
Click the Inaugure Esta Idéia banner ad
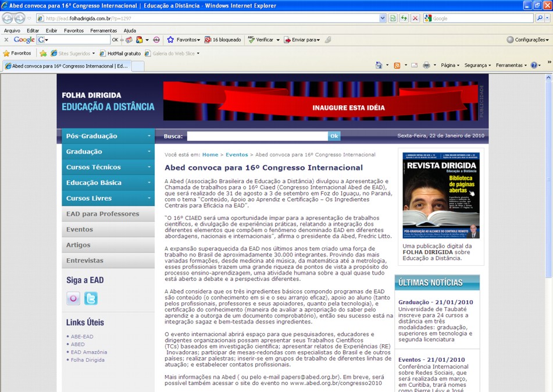click(x=320, y=101)
